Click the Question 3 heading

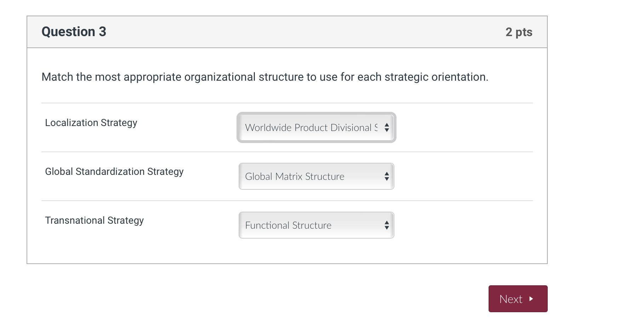[74, 32]
